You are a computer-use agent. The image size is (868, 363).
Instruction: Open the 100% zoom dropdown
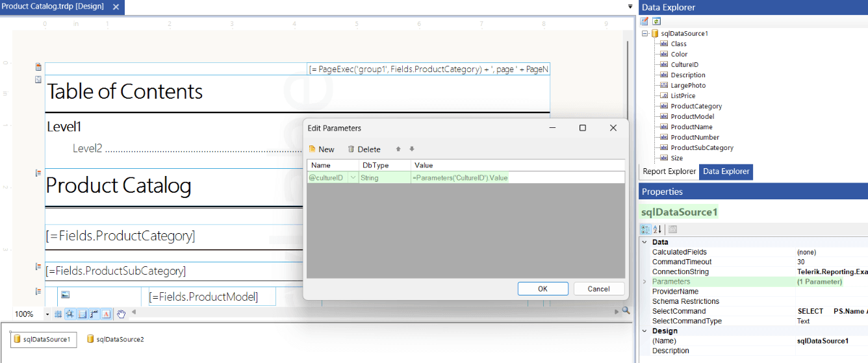47,314
